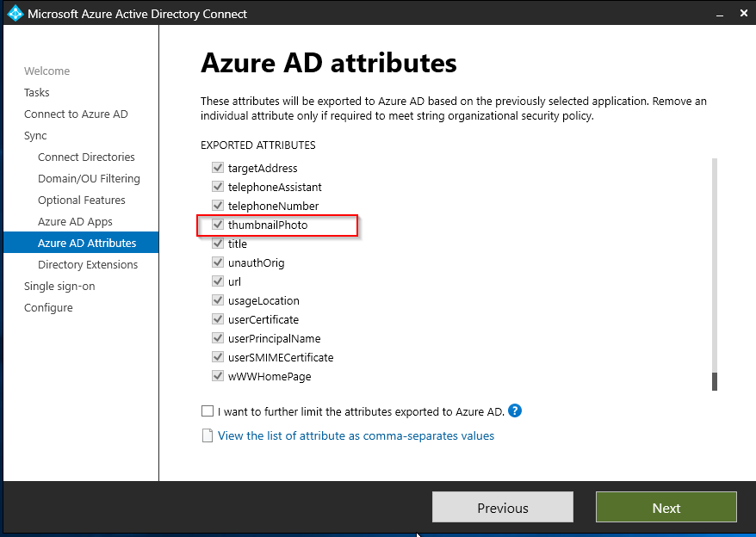
Task: Enable further limiting of exported attributes
Action: [x=208, y=411]
